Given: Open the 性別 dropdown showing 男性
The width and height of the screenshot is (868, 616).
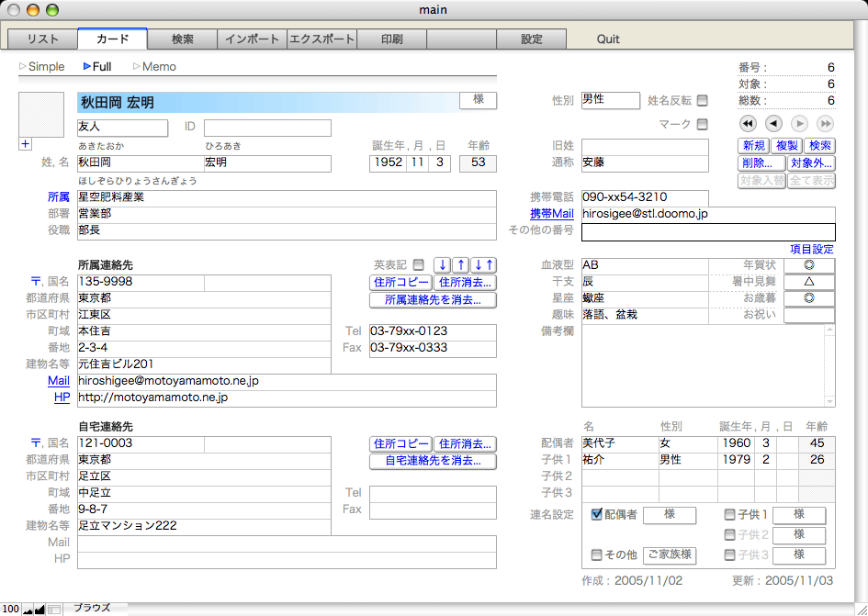Looking at the screenshot, I should pos(611,100).
